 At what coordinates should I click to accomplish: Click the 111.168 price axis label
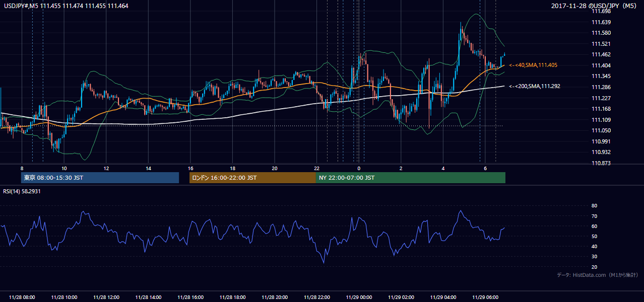point(601,109)
